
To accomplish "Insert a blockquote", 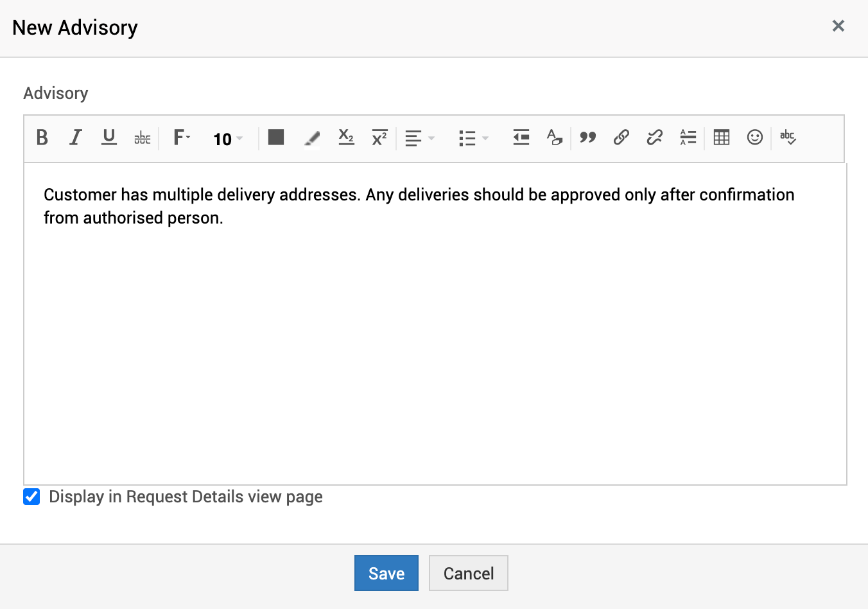I will coord(587,137).
